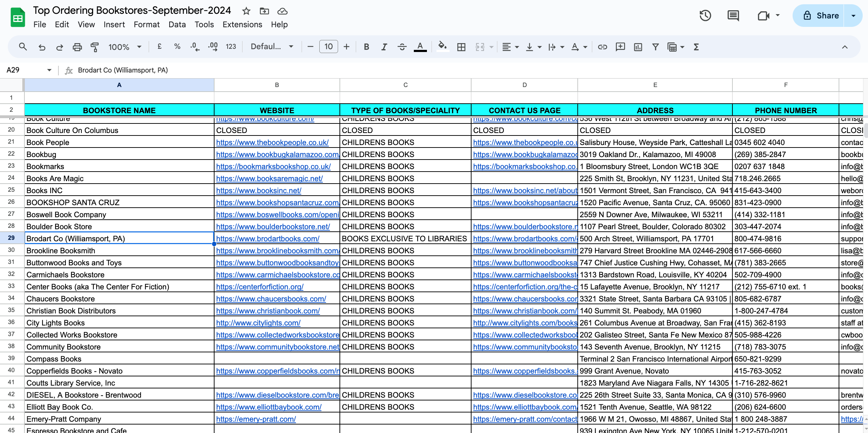Click the formula bar text
868x433 pixels.
[123, 70]
